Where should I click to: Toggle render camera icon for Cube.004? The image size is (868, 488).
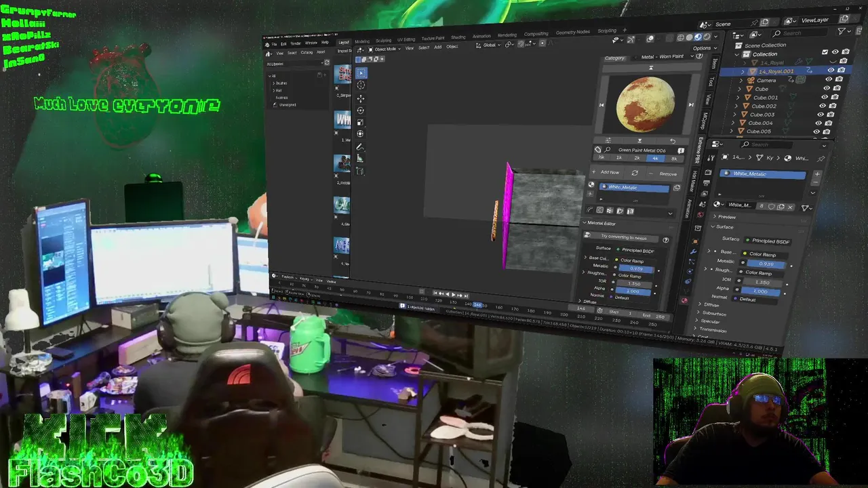[x=830, y=123]
